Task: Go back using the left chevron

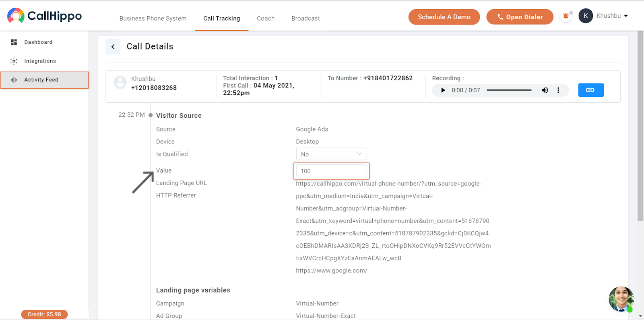Action: pyautogui.click(x=113, y=47)
